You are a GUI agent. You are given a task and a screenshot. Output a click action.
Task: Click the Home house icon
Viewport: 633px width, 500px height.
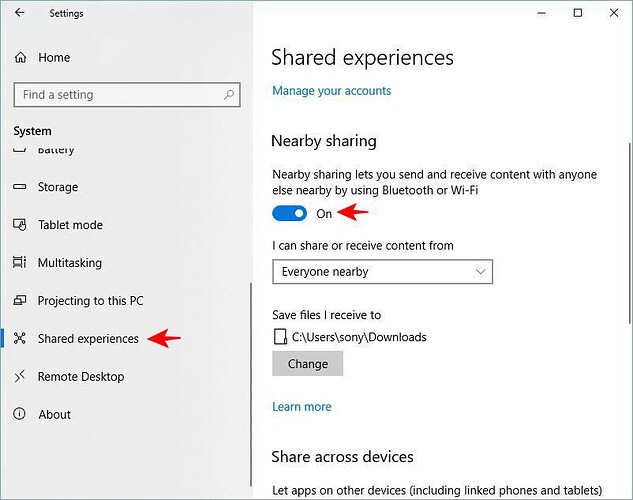(20, 58)
